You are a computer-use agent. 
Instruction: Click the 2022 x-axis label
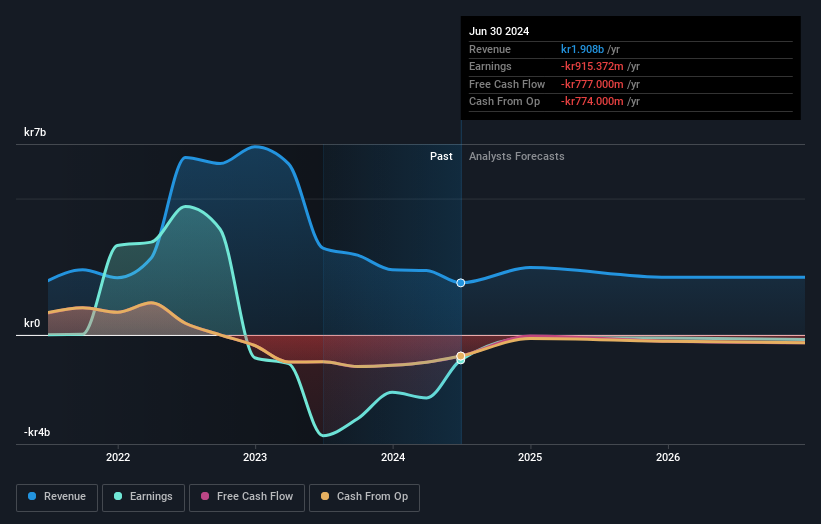tap(118, 457)
